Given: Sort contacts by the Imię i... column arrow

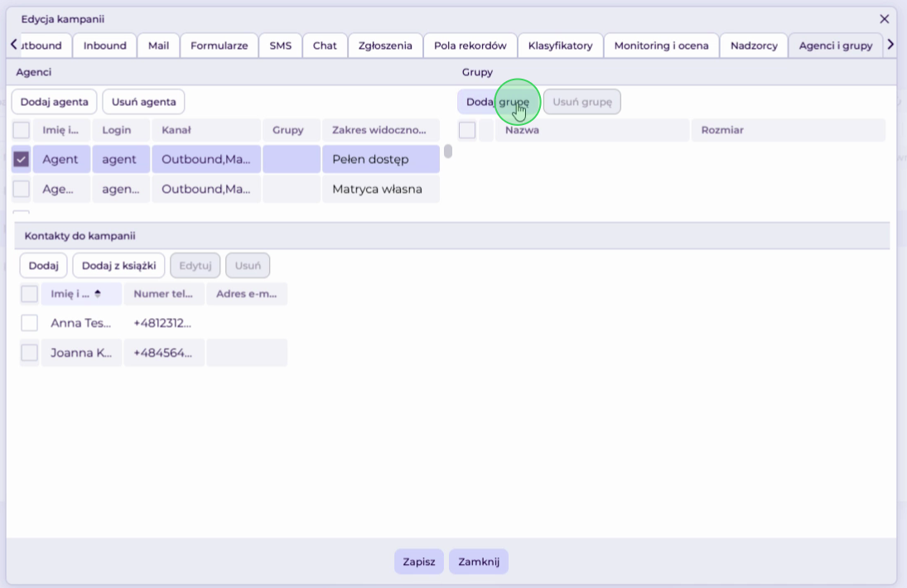Looking at the screenshot, I should click(x=98, y=294).
